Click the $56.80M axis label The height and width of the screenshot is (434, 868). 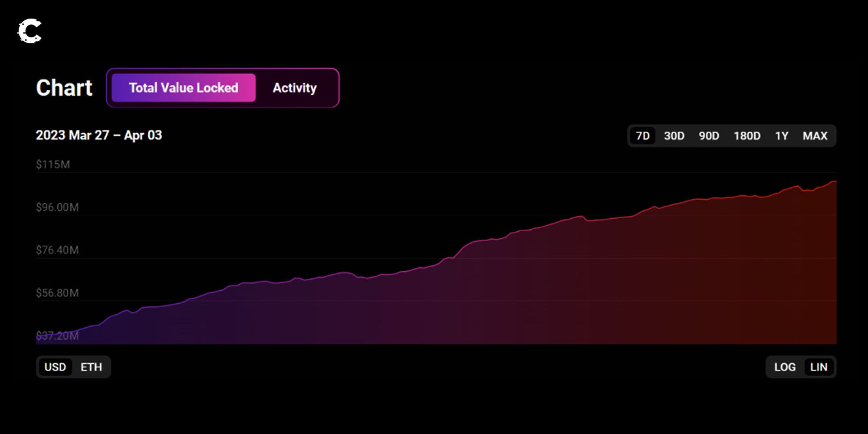coord(57,293)
